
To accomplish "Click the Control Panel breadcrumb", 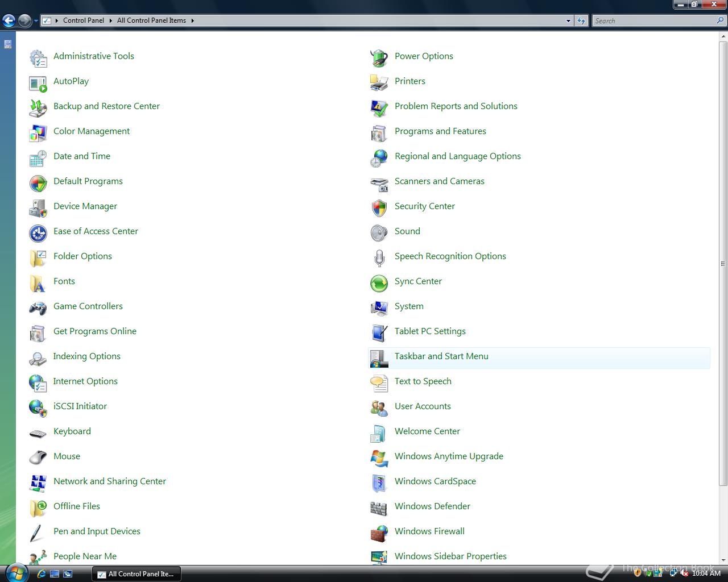I will tap(83, 20).
